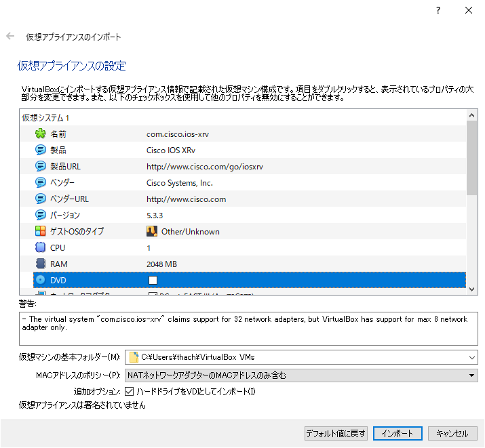485x448 pixels.
Task: Go back with the left arrow icon
Action: click(10, 36)
